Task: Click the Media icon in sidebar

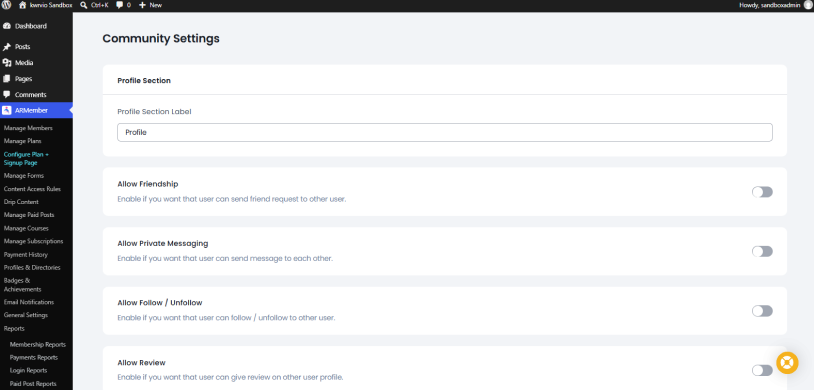Action: [7, 63]
